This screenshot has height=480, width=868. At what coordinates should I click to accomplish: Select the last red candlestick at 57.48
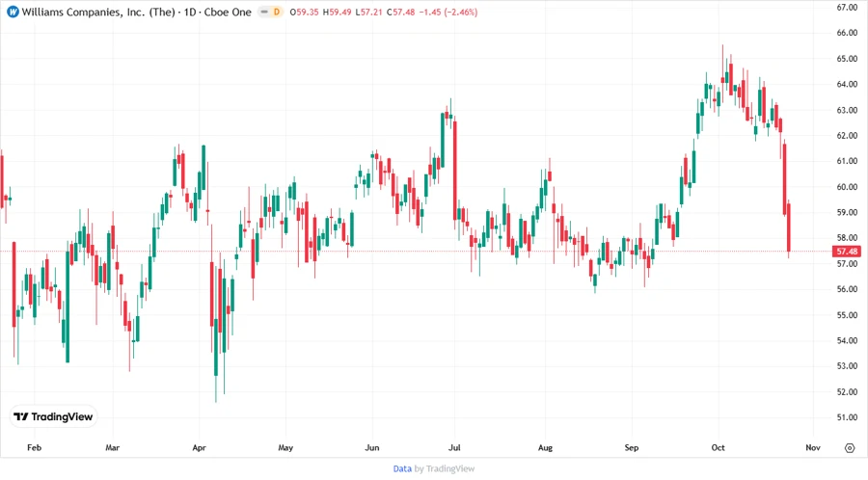(x=789, y=227)
